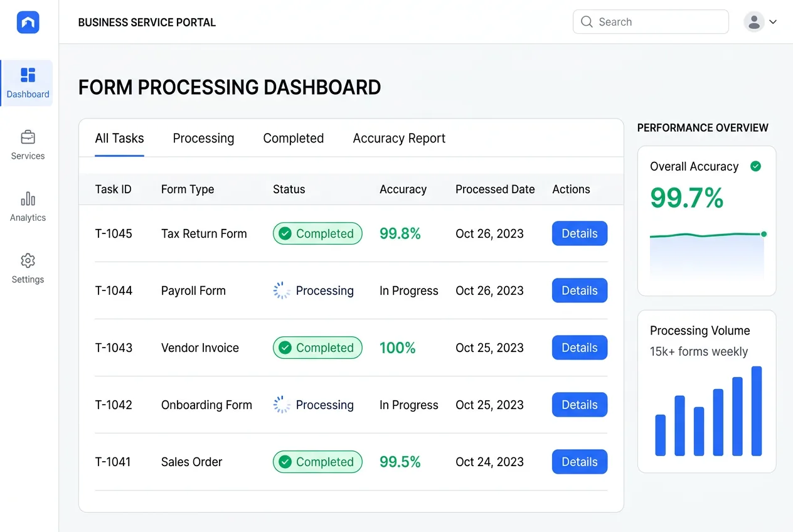Screen dimensions: 793x532
Task: Open the user avatar profile icon
Action: click(x=753, y=21)
